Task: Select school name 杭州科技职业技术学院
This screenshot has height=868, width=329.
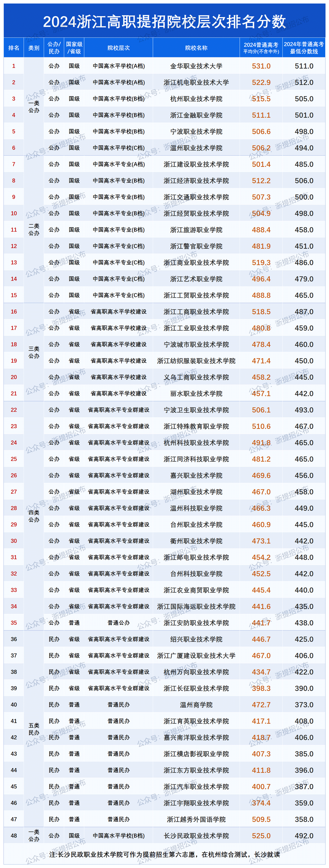Action: coord(196,443)
